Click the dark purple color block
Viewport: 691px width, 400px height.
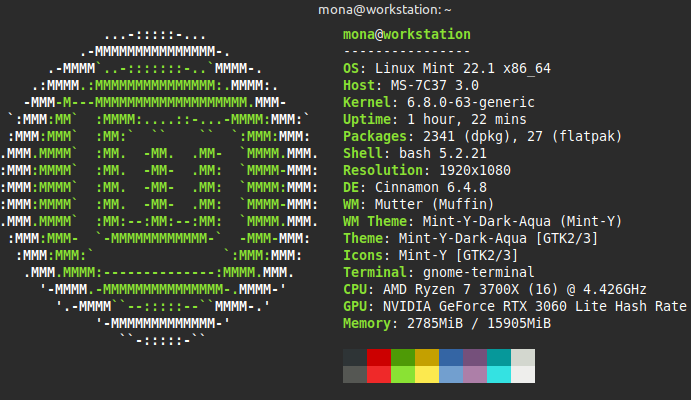(x=475, y=358)
